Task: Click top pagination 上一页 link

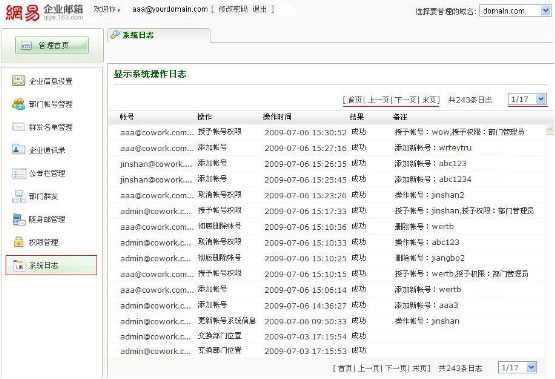Action: pos(379,100)
